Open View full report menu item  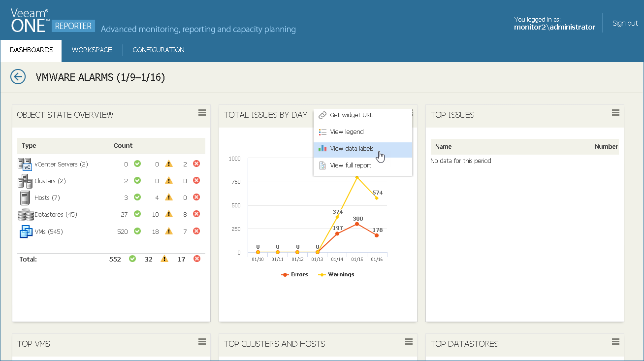351,165
